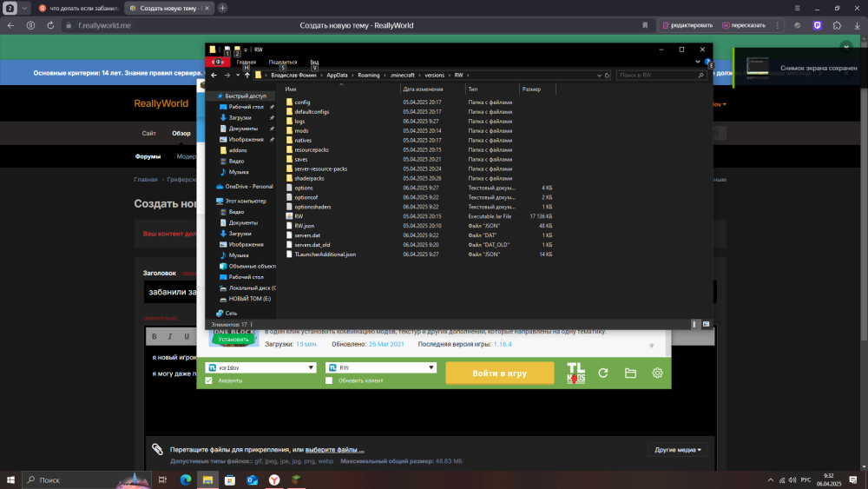Click the browser bookmark icon in address bar
Viewport: 868px width, 489px height.
pyautogui.click(x=645, y=25)
